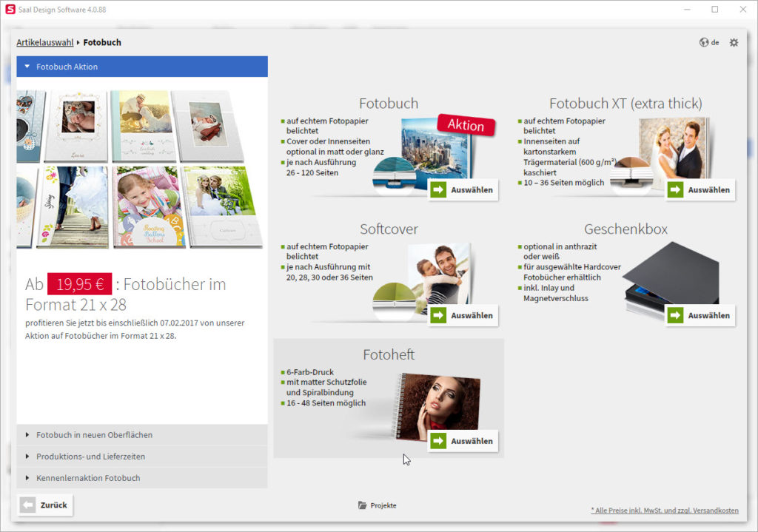Click the Zurück button
758x532 pixels.
pos(45,505)
